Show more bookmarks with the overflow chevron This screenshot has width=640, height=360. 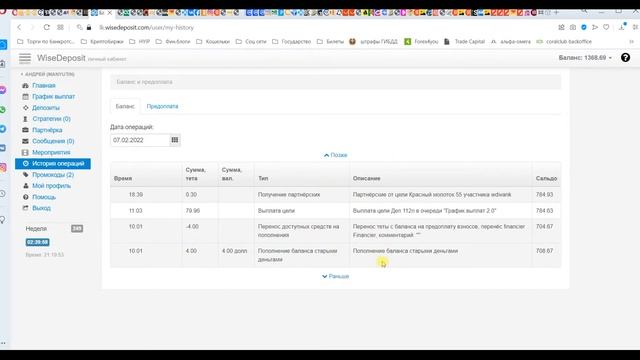coord(631,42)
